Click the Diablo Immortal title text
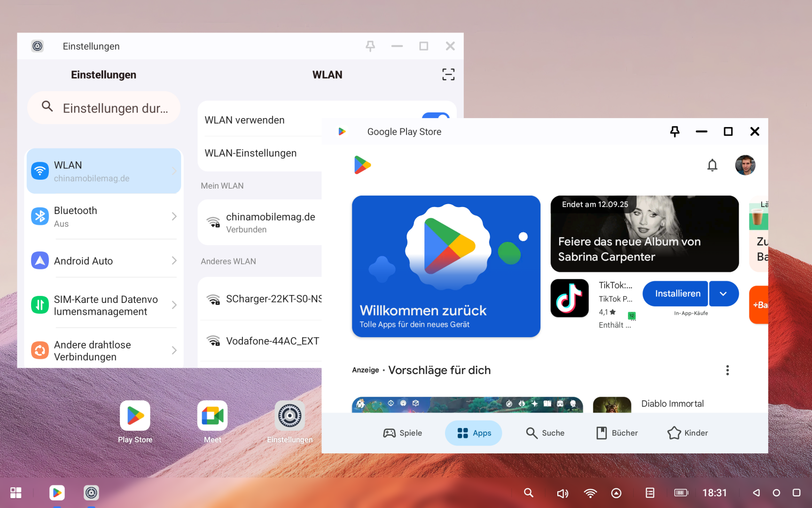 point(672,404)
